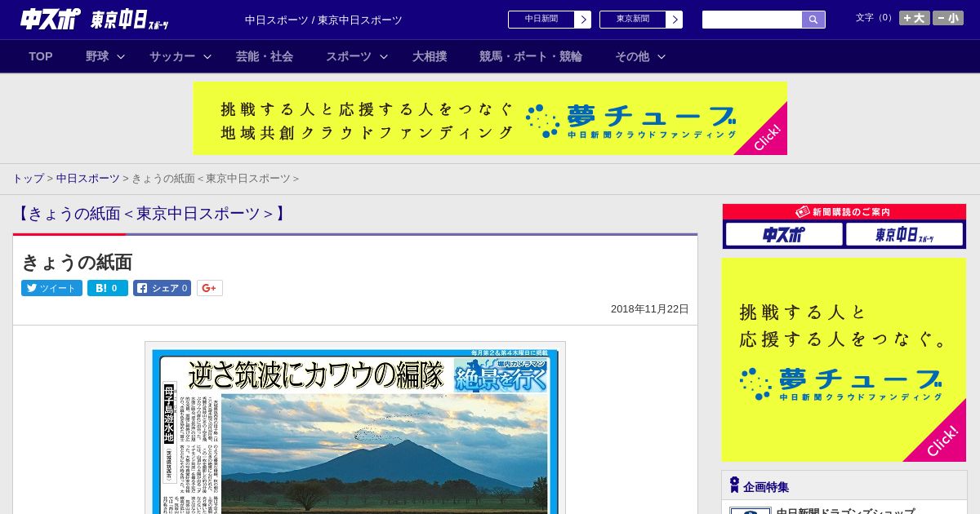The height and width of the screenshot is (514, 980).
Task: Click the 中スポ logo in header
Action: (x=49, y=19)
